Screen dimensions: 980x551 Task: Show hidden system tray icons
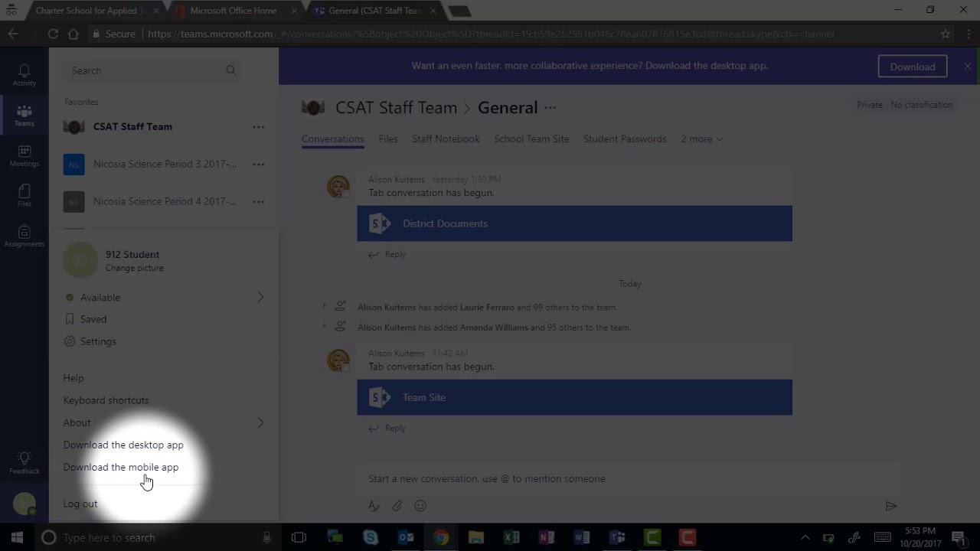click(805, 537)
